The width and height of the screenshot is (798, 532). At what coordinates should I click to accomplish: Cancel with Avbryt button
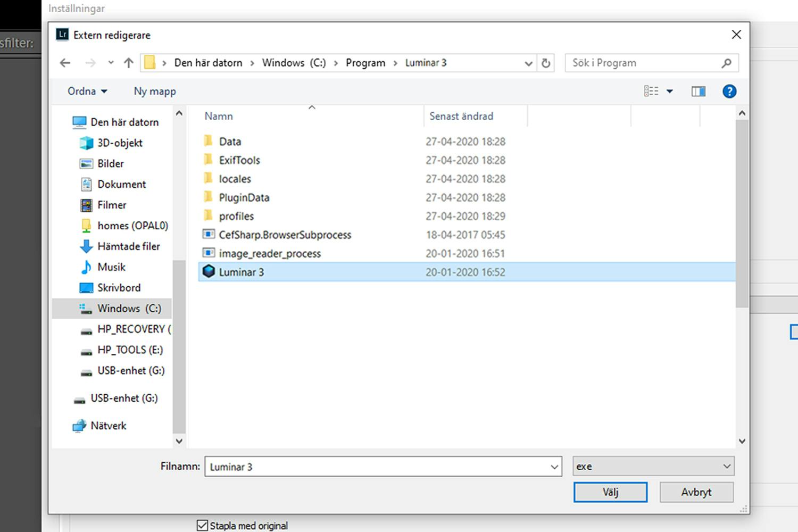click(696, 492)
